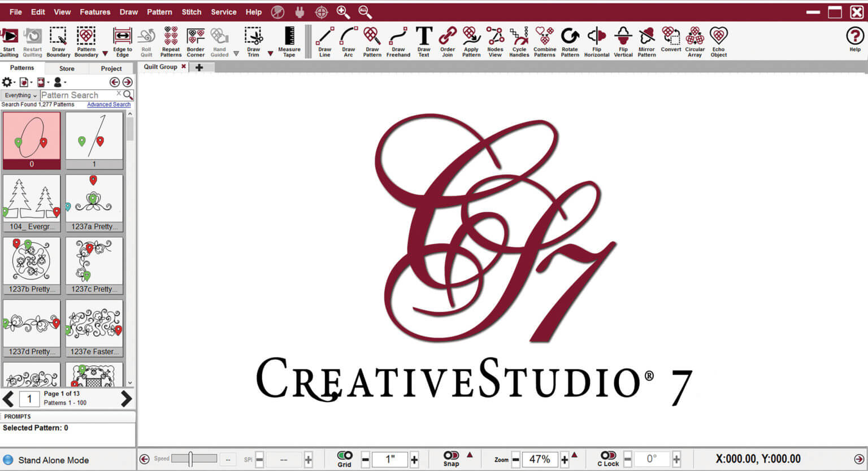Switch to the Store tab
The width and height of the screenshot is (868, 471).
point(67,68)
